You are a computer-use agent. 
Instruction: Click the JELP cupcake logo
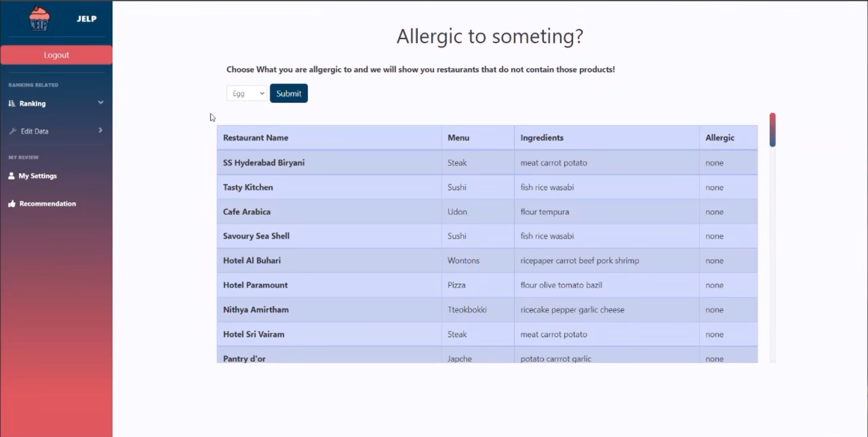[40, 19]
